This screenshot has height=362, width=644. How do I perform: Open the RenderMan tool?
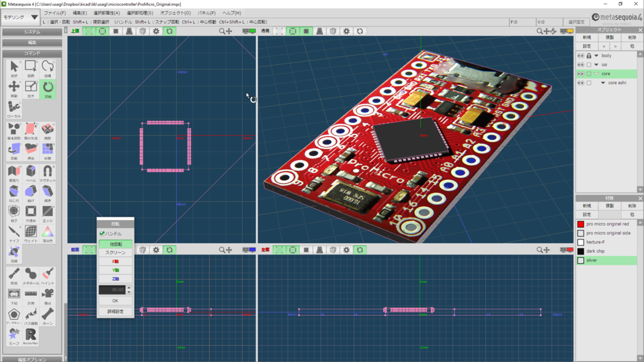(x=31, y=337)
